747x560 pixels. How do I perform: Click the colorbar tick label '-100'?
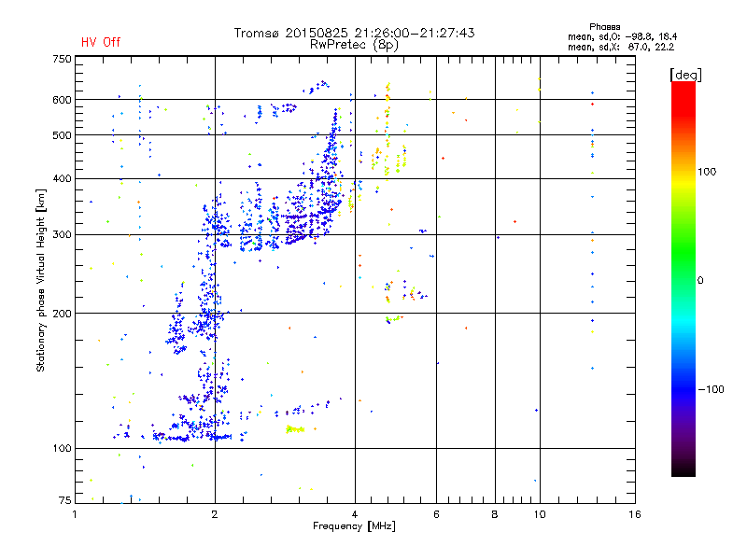click(x=711, y=389)
